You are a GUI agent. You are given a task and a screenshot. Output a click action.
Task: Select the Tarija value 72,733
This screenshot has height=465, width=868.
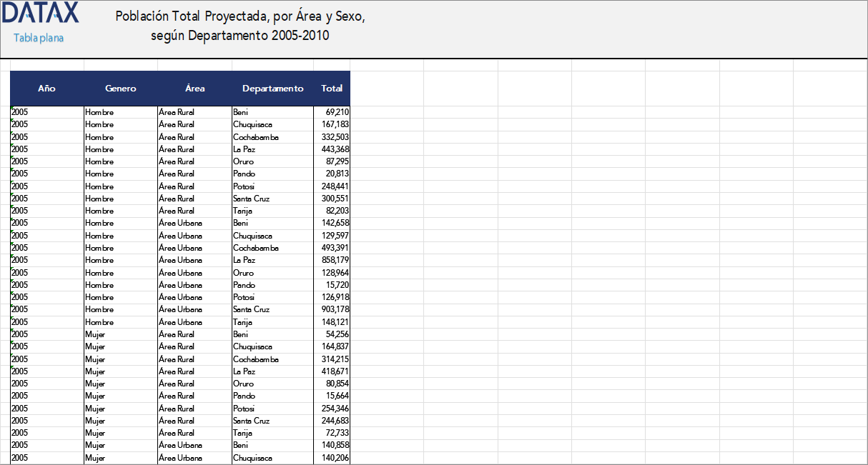330,433
